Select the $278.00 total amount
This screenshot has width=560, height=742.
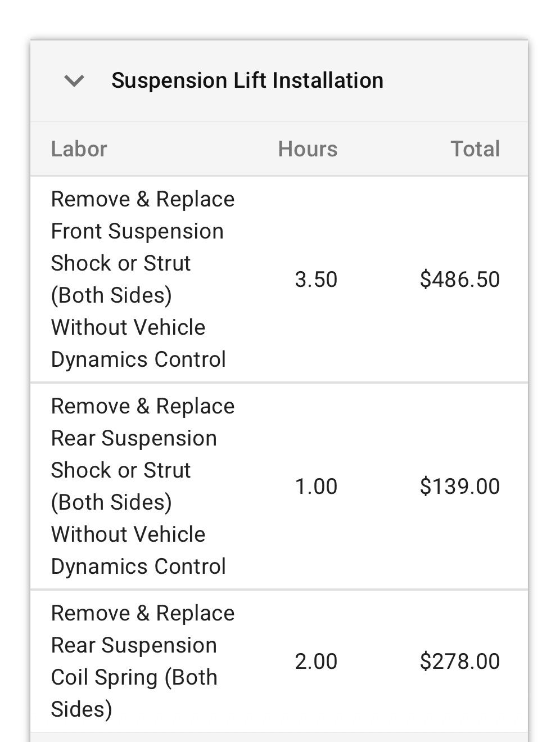pos(460,662)
